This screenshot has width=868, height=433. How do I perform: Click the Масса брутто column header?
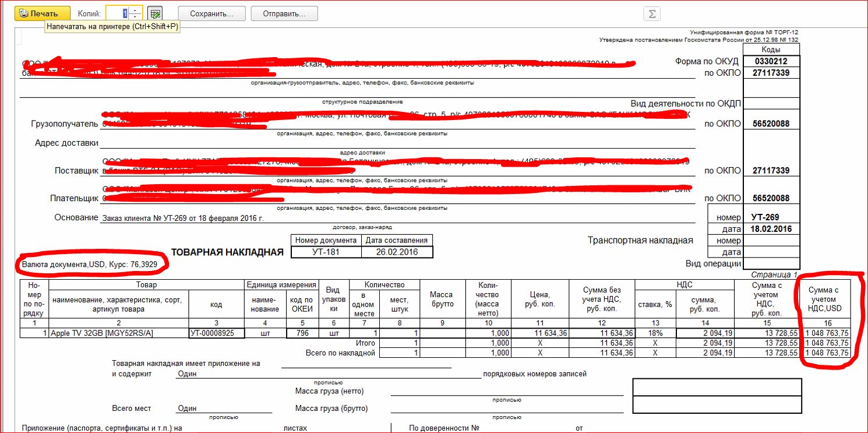coord(441,298)
